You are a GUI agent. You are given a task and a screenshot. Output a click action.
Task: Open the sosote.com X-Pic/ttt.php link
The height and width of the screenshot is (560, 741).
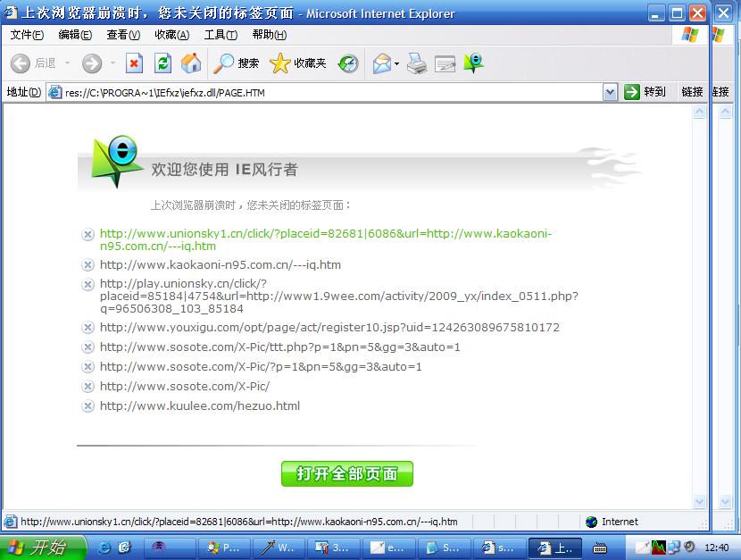(279, 347)
